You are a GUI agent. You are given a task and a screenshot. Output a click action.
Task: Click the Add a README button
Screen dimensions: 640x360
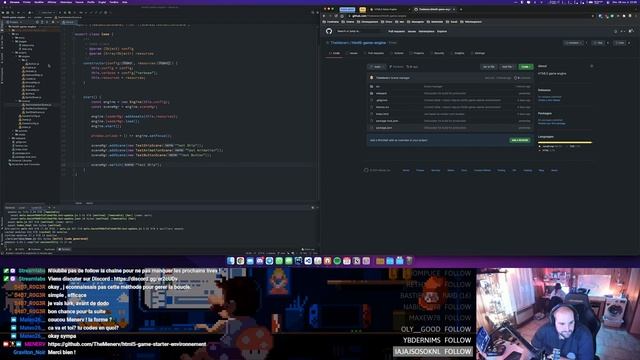coord(520,140)
